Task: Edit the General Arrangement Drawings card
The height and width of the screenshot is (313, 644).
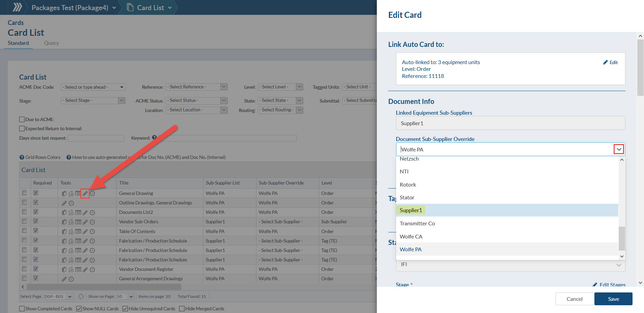Action: pyautogui.click(x=64, y=279)
